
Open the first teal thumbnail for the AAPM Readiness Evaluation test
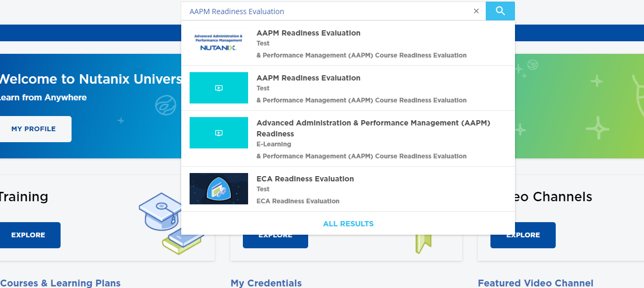tap(219, 88)
